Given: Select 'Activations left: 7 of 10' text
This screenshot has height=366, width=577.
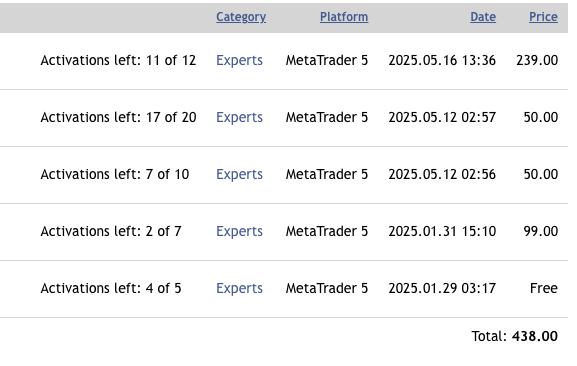Looking at the screenshot, I should (115, 174).
